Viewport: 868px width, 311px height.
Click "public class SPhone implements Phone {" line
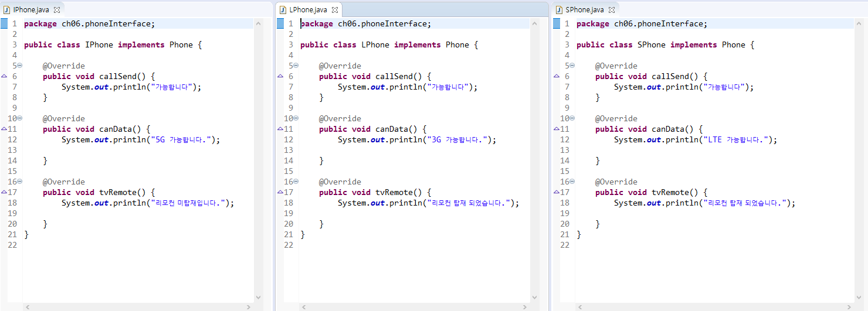[665, 45]
